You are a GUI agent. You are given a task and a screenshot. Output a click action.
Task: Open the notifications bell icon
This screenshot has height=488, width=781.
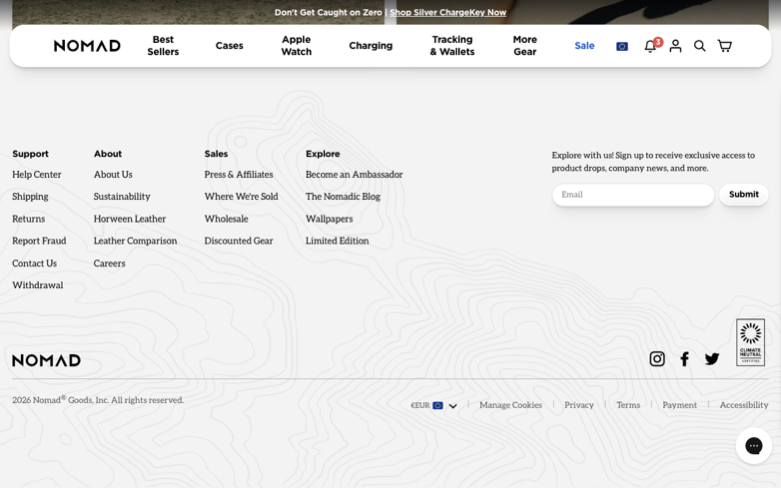coord(650,46)
